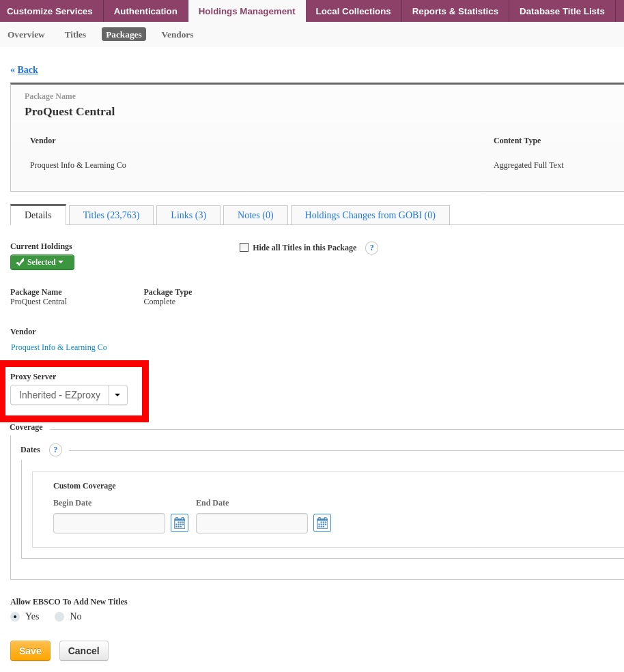Open the Overview subtab
The width and height of the screenshot is (624, 672).
(26, 35)
